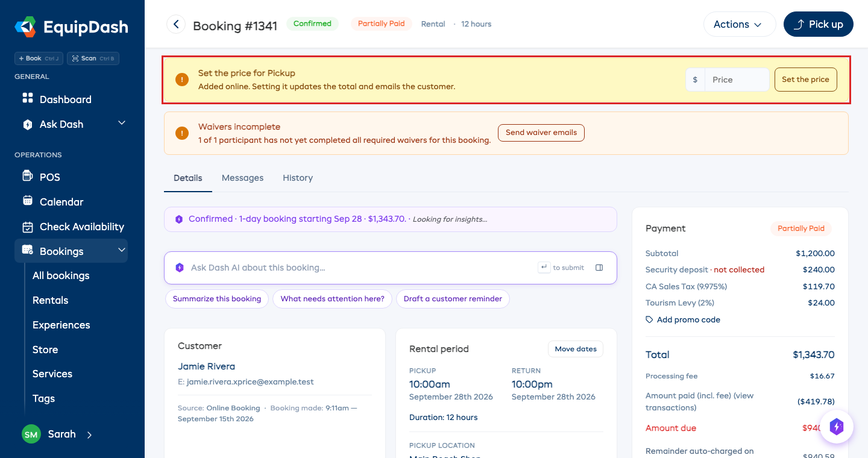Screen dimensions: 868x458
Task: Expand Sarah's user menu chevron
Action: 89,434
